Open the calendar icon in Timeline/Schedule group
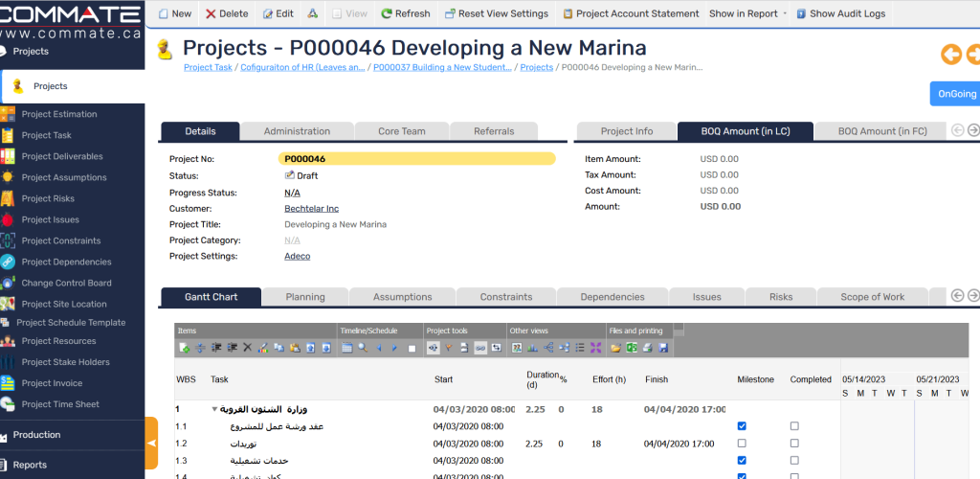 click(346, 348)
